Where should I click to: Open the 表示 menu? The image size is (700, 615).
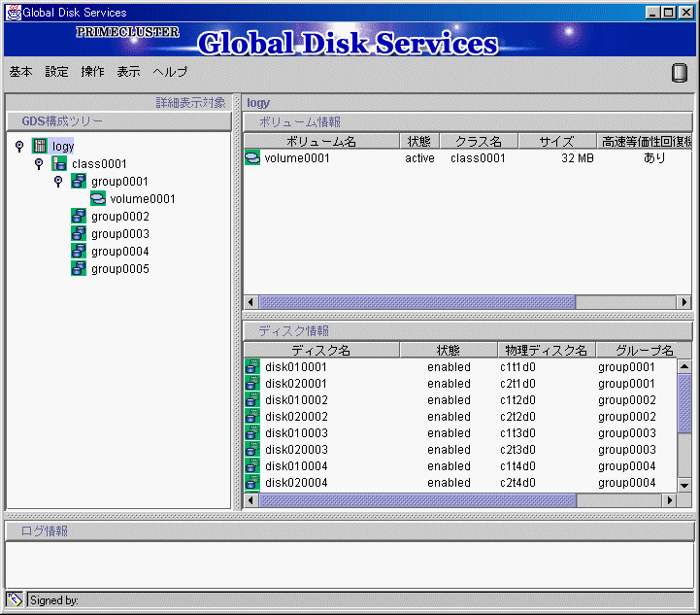click(128, 72)
